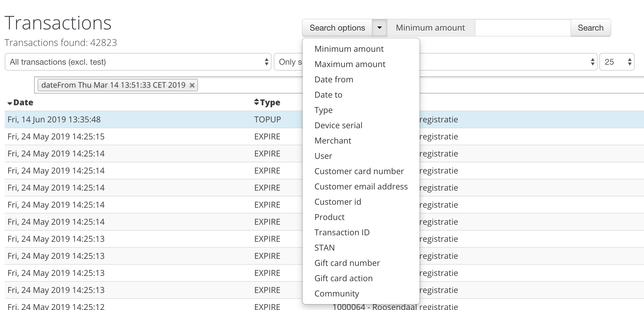Open the Search options caret dropdown
The width and height of the screenshot is (644, 310).
[380, 28]
